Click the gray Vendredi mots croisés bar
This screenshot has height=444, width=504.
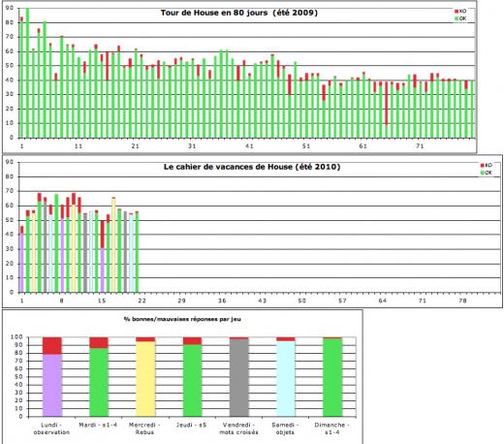[239, 377]
